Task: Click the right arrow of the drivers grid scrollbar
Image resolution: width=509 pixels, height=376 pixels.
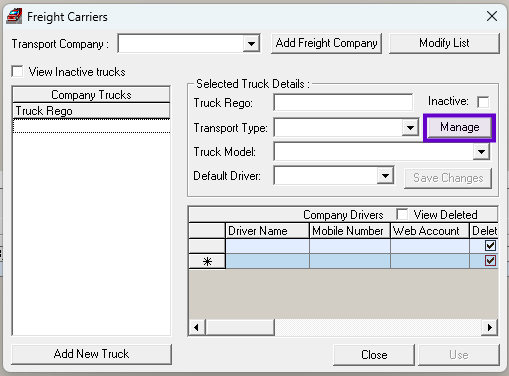Action: tap(490, 327)
